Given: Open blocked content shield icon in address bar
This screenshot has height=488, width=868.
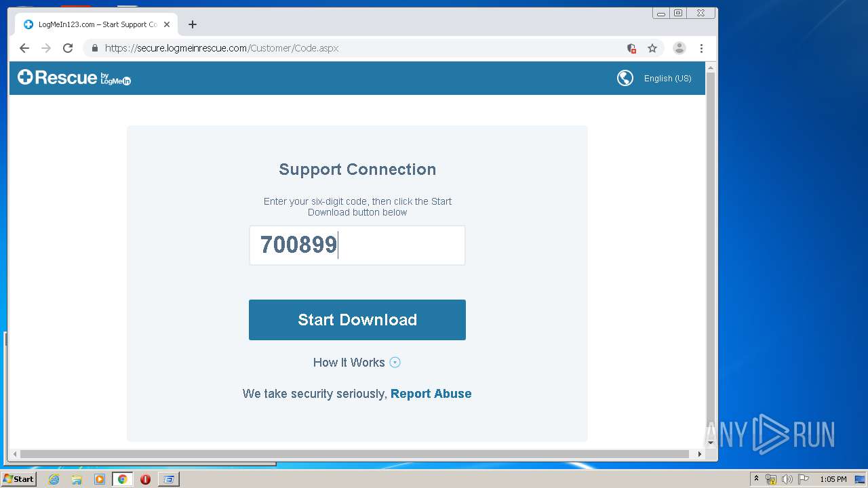Looking at the screenshot, I should 631,48.
